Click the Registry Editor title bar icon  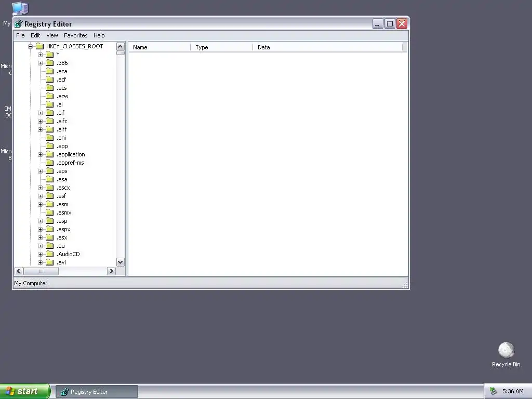18,24
